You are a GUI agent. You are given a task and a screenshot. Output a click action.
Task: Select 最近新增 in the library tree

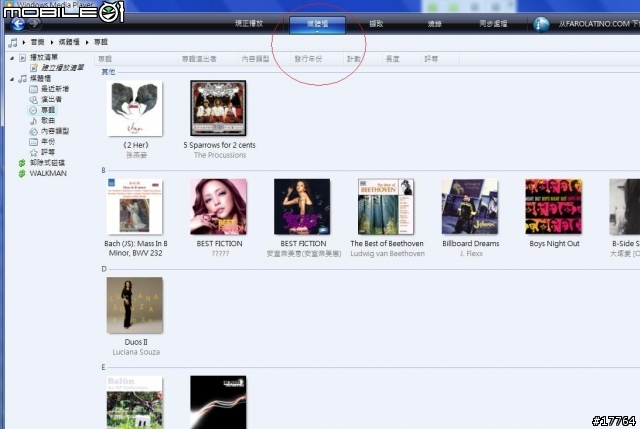55,89
